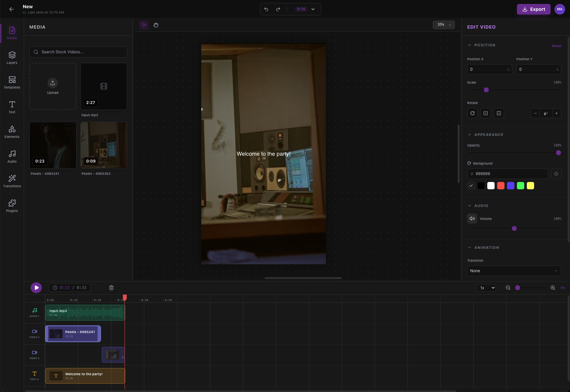Viewport: 570px width, 392px height.
Task: Open the Elements panel
Action: [x=12, y=132]
